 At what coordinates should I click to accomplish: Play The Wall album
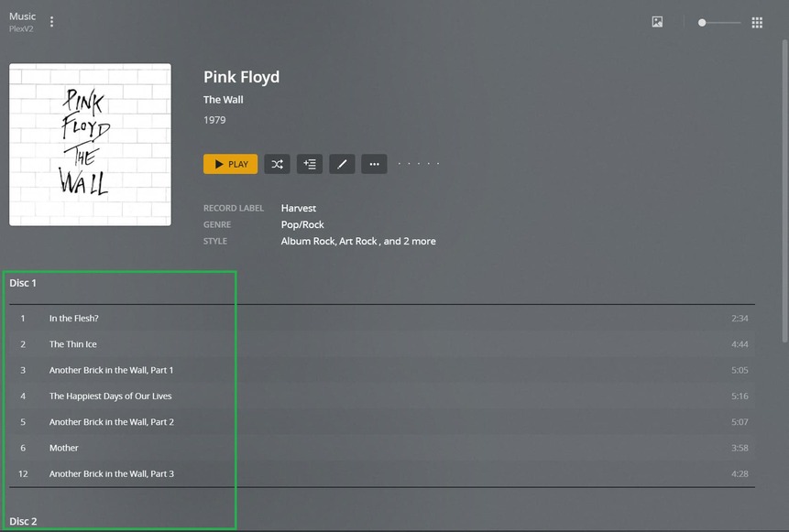tap(230, 164)
